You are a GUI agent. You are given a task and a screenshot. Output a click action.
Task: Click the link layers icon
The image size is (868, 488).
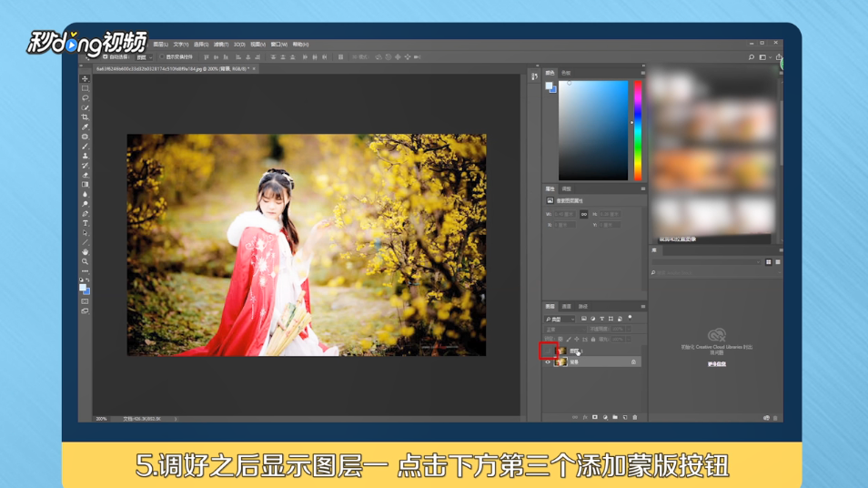click(x=575, y=417)
